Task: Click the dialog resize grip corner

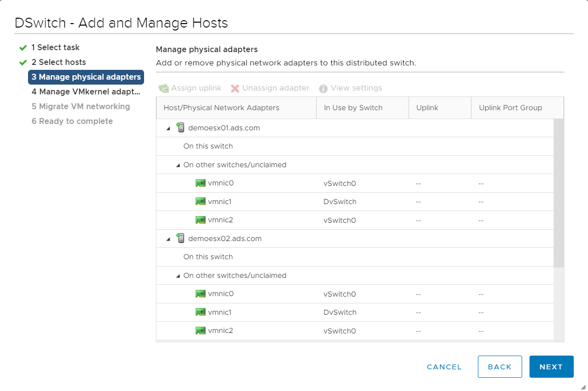Action: 583,387
